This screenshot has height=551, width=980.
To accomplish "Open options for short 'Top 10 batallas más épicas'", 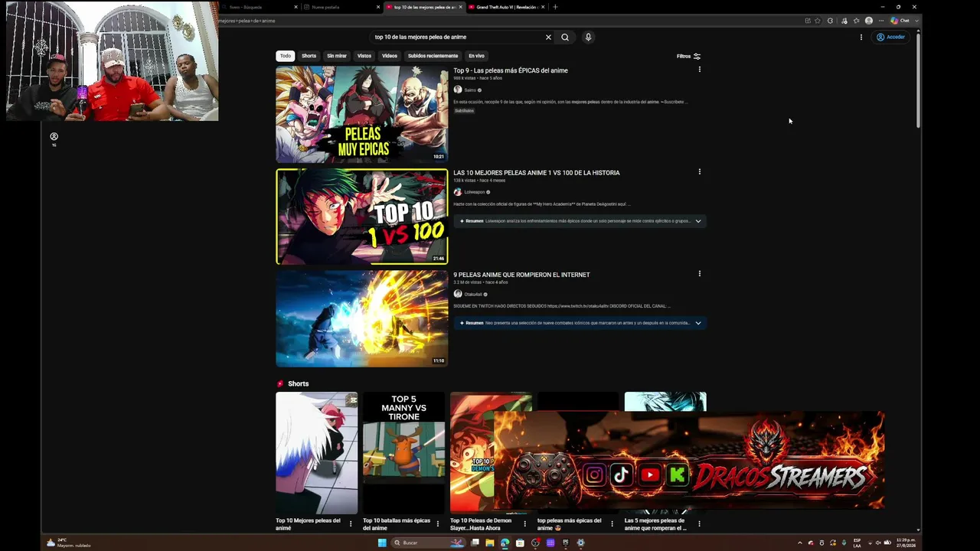I will [x=438, y=524].
